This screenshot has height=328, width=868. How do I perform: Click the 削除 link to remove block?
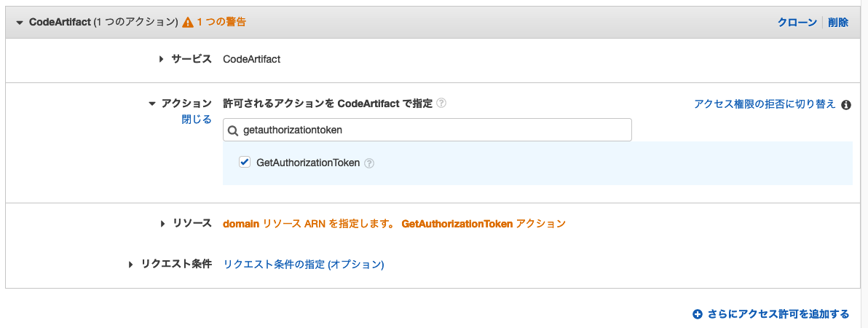[838, 23]
